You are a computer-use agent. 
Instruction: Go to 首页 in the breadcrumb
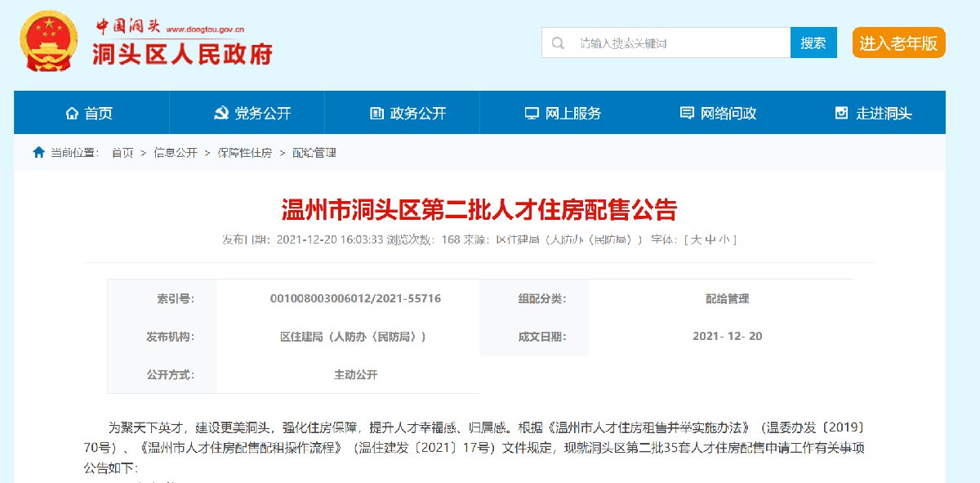(122, 153)
